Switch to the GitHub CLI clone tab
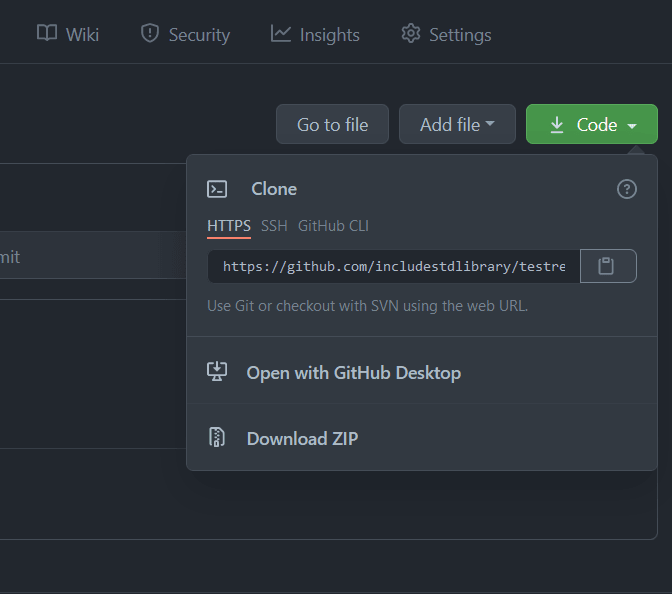Viewport: 672px width, 594px height. pyautogui.click(x=333, y=226)
